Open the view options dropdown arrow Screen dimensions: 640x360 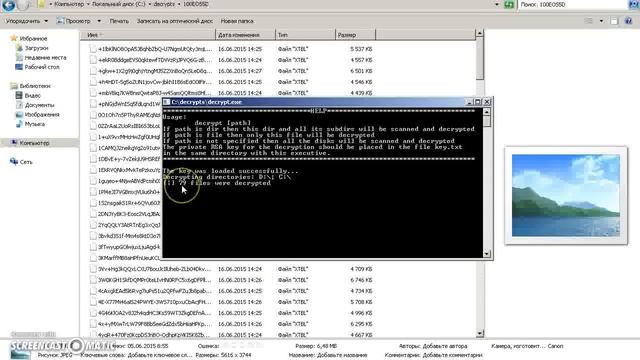pos(601,21)
